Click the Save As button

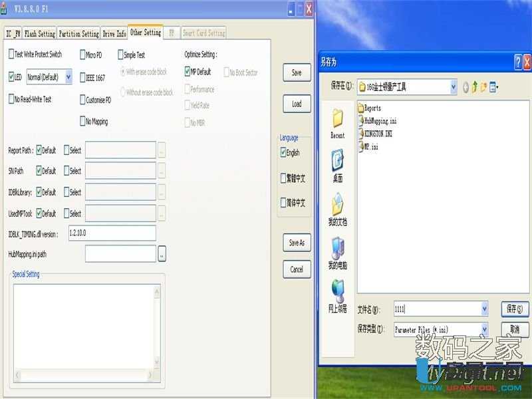[x=297, y=243]
